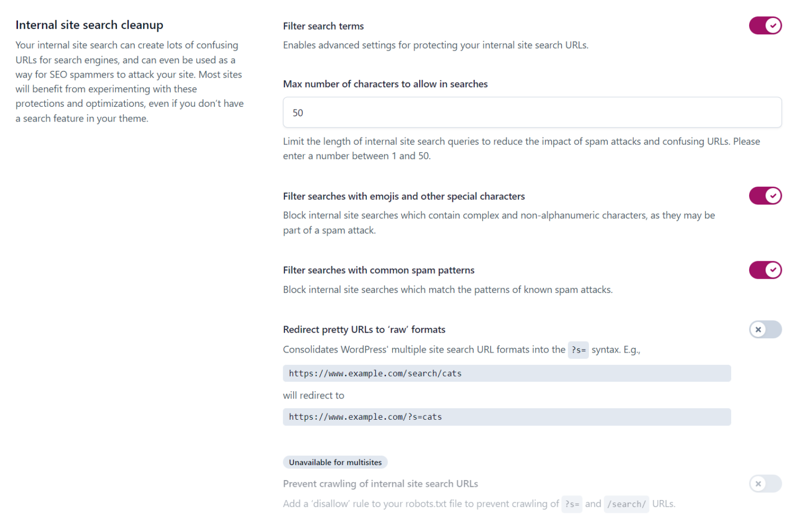Viewport: 812px width, 526px height.
Task: Enable Redirect pretty URLs to raw formats
Action: tap(765, 329)
